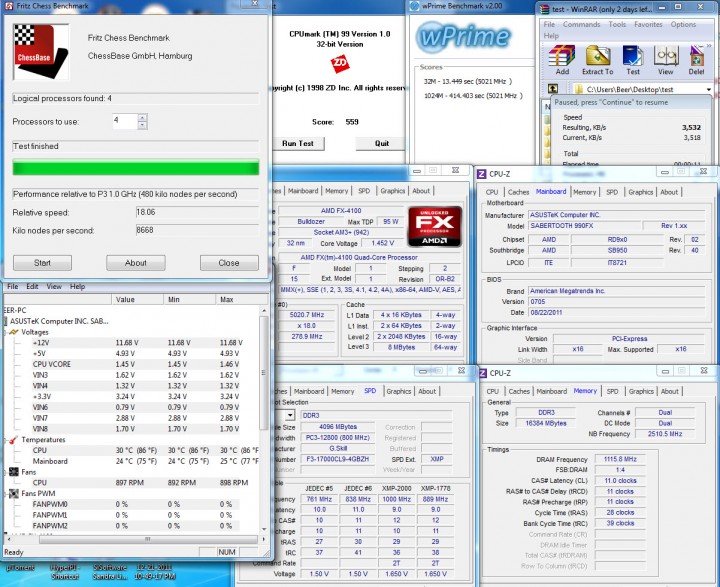Click the WinRAR title bar icon
This screenshot has width=720, height=587.
[545, 8]
